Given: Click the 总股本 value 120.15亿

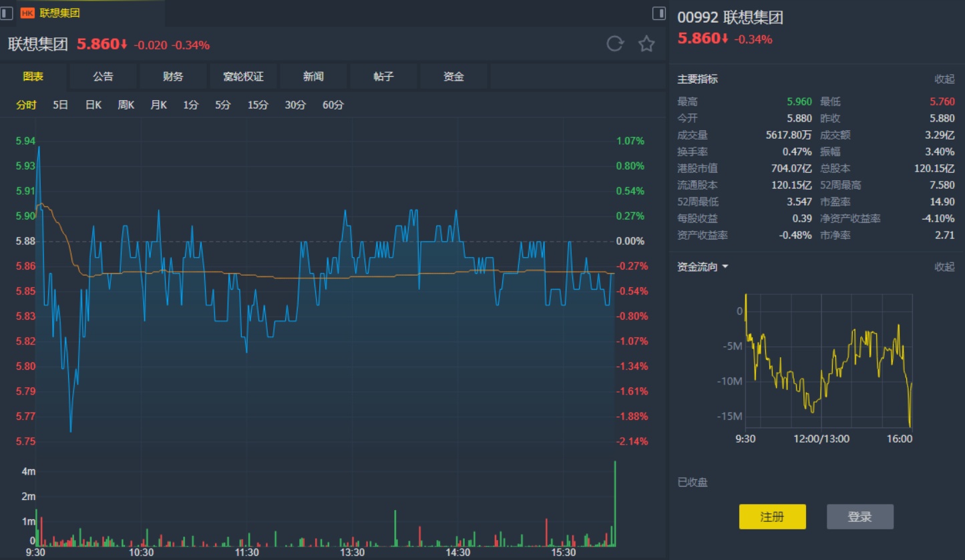Looking at the screenshot, I should [935, 169].
